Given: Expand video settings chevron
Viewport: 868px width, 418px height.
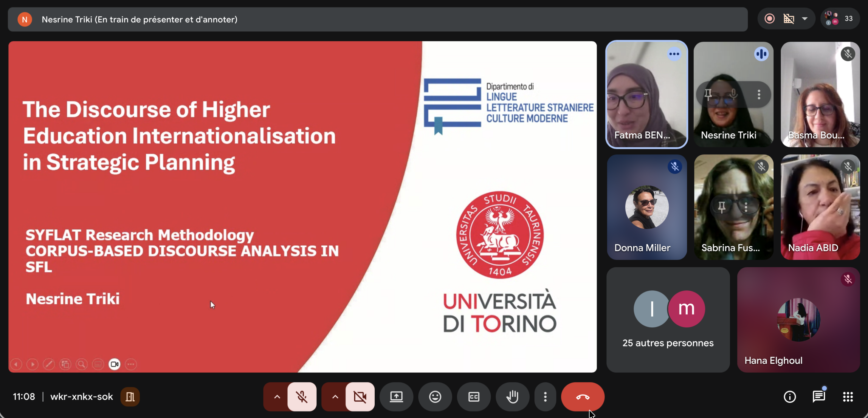Looking at the screenshot, I should point(335,397).
